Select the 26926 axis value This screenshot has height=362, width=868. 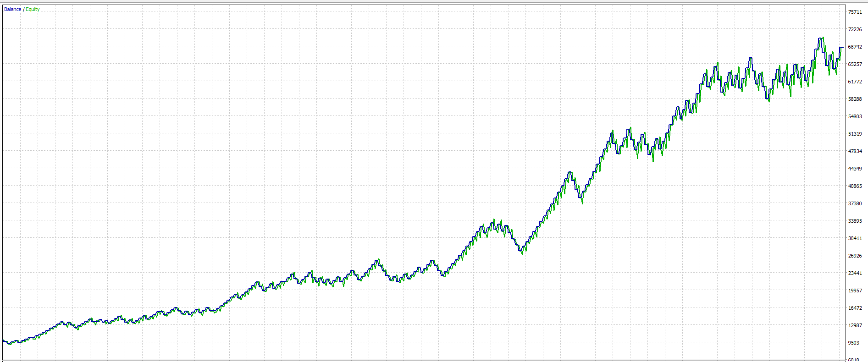click(x=855, y=256)
